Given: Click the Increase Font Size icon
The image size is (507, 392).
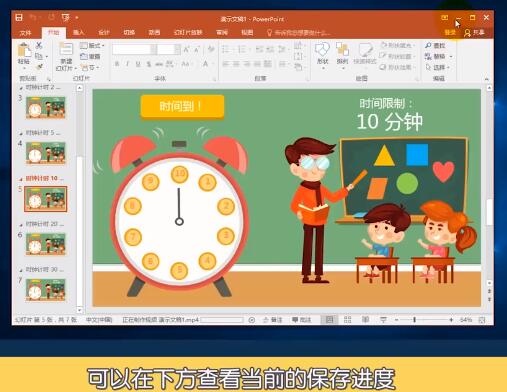Looking at the screenshot, I should (x=186, y=50).
